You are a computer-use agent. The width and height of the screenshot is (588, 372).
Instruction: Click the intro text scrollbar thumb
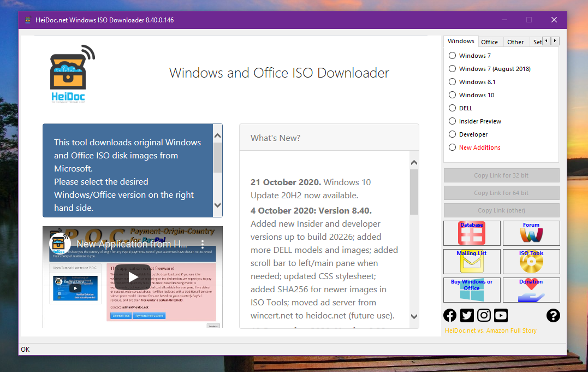(x=217, y=158)
